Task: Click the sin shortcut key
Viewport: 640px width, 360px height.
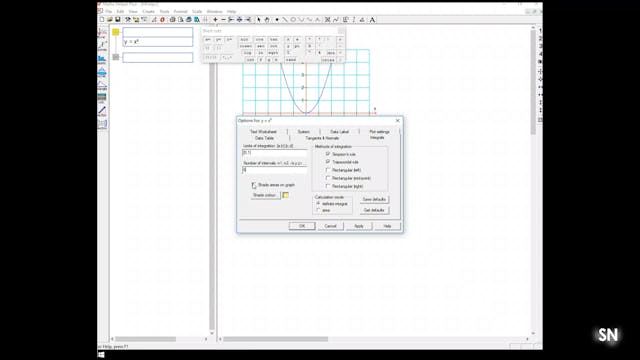Action: 244,40
